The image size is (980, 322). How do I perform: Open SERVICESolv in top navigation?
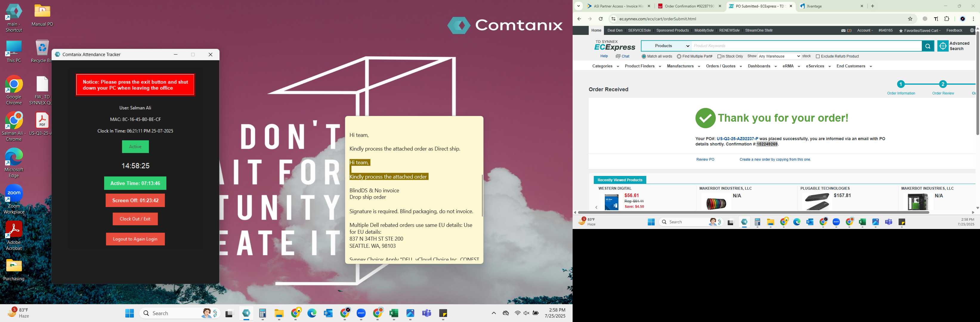(x=639, y=30)
